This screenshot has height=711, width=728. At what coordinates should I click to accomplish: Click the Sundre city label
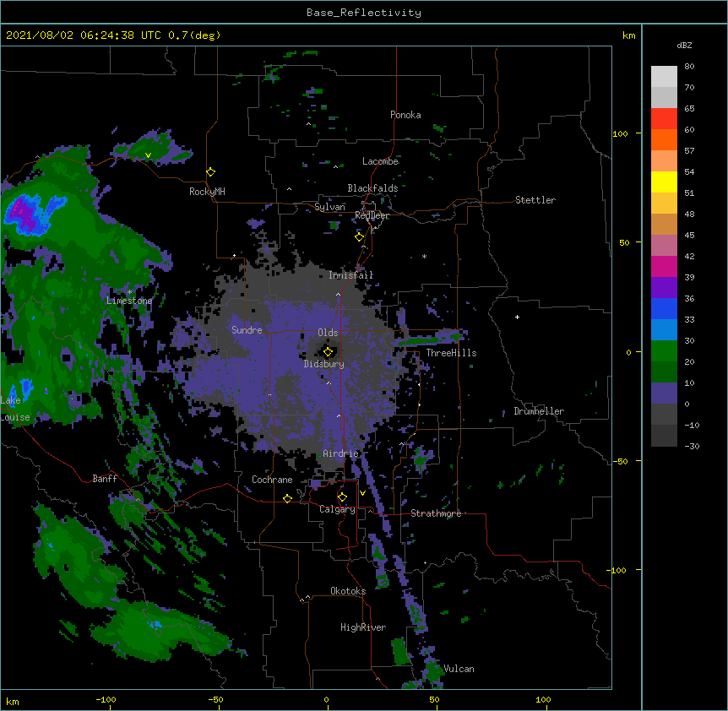tap(247, 330)
